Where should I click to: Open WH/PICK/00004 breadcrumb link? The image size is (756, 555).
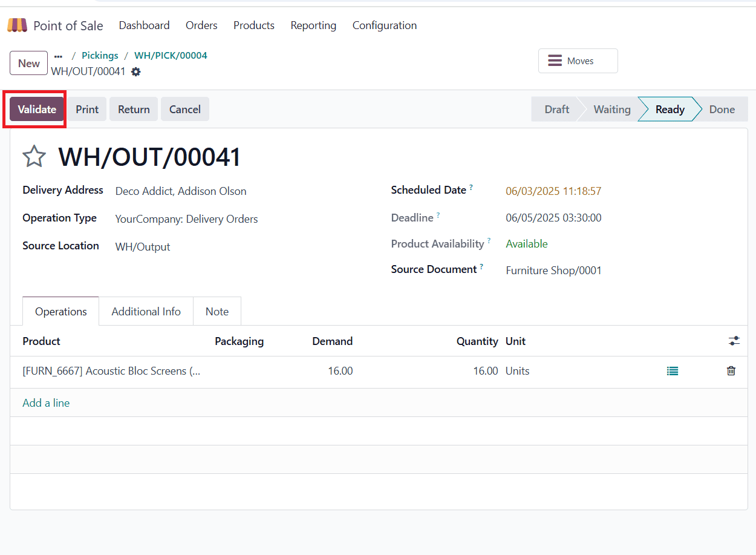[x=171, y=56]
